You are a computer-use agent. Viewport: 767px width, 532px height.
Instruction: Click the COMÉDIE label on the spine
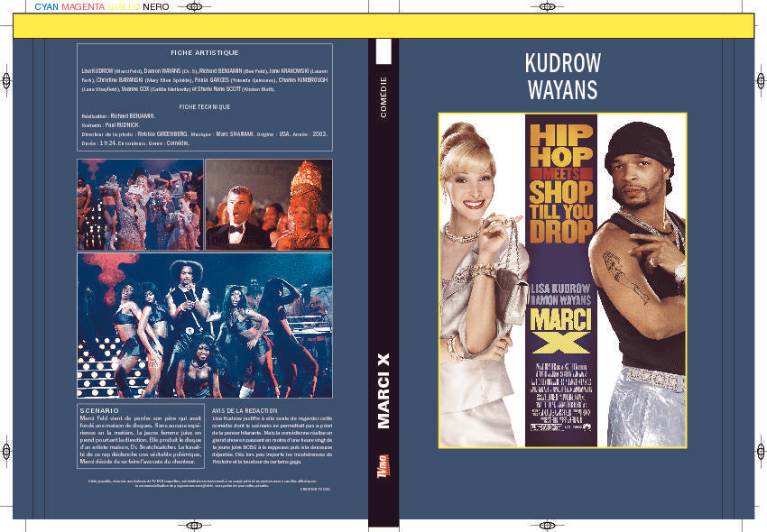[x=383, y=96]
